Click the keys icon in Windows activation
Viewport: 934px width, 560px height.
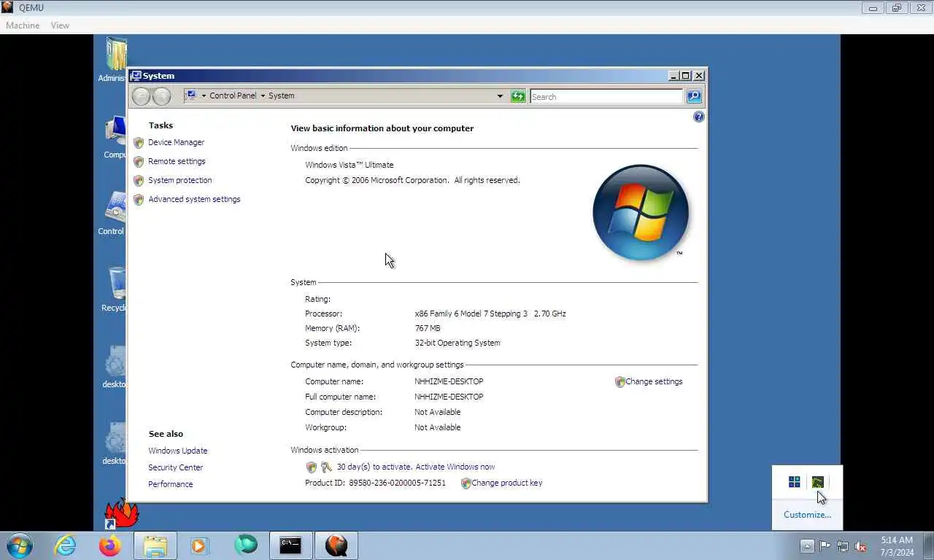coord(326,467)
